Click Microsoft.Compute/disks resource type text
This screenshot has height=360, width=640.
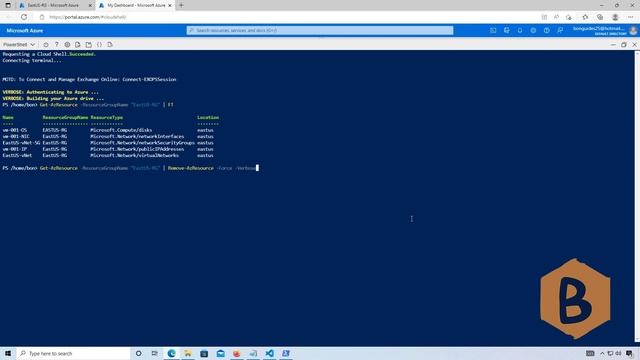tap(121, 130)
